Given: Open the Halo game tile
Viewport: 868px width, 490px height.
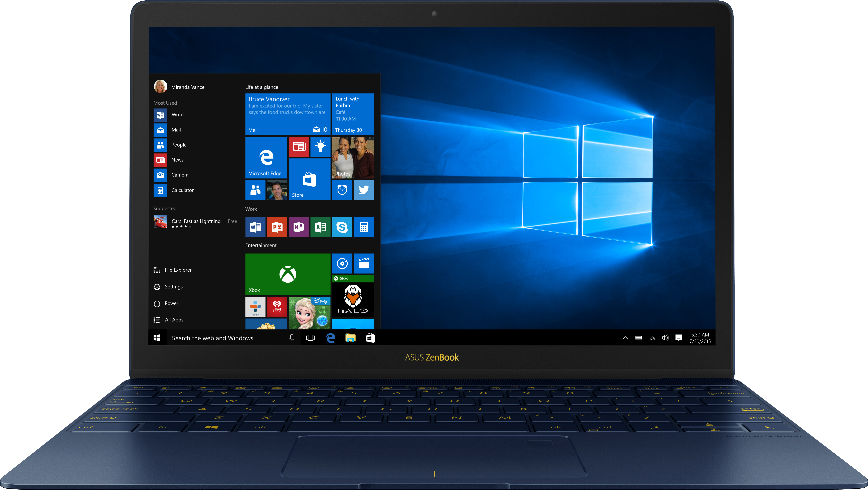Looking at the screenshot, I should pyautogui.click(x=353, y=296).
